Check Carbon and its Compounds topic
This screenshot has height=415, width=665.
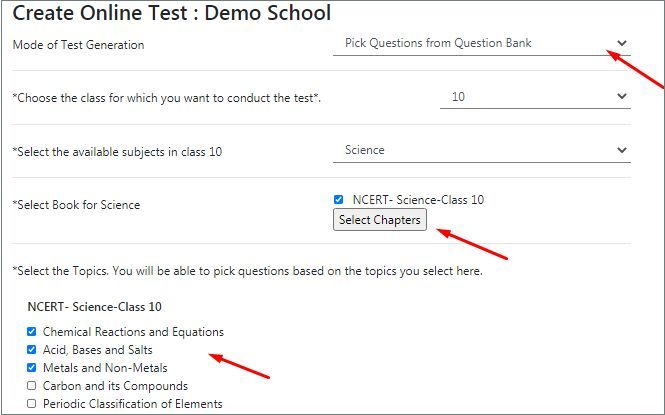coord(31,386)
